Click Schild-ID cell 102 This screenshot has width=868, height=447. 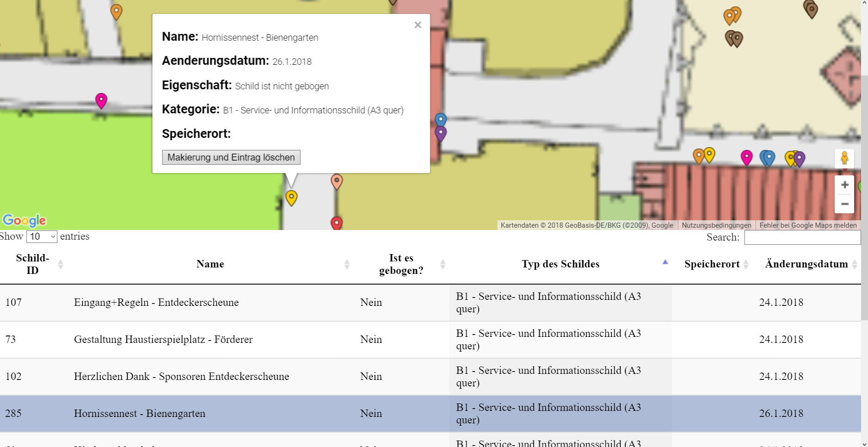click(13, 377)
